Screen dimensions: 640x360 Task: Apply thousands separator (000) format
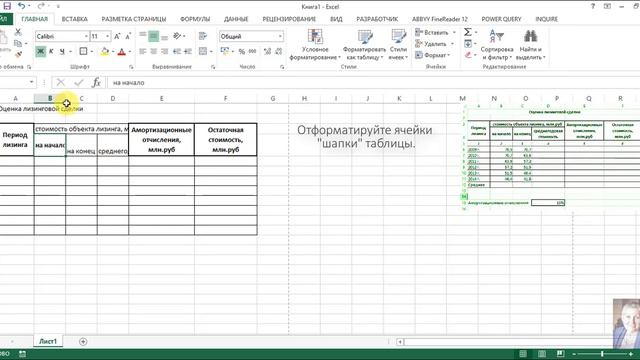pyautogui.click(x=253, y=51)
